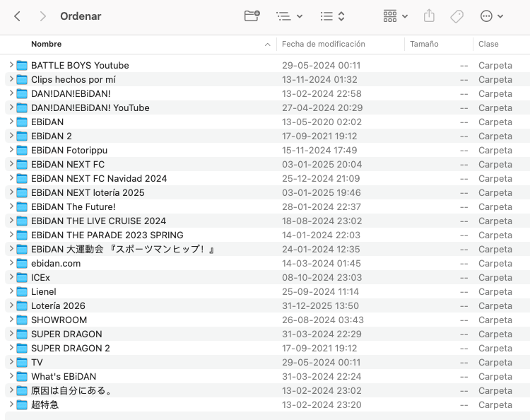Open the sort order stepper menu
This screenshot has width=530, height=420.
tap(332, 16)
